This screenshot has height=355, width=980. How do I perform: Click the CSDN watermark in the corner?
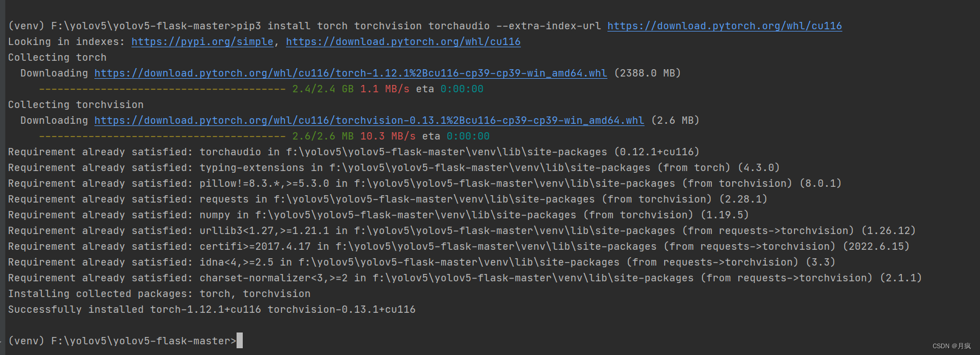point(951,346)
